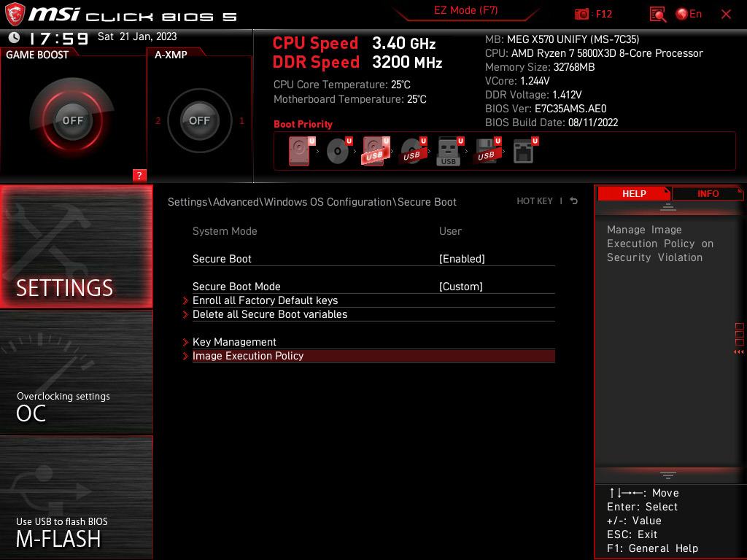Select the network boot device icon
747x560 pixels.
point(525,151)
